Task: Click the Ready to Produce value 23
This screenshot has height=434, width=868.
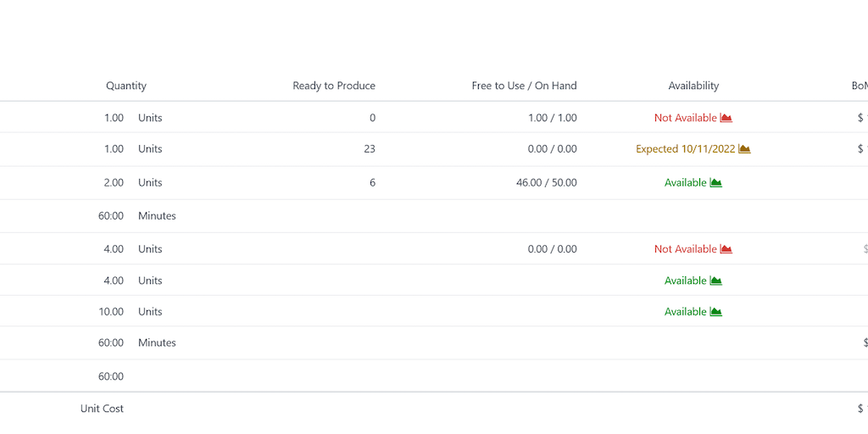Action: pyautogui.click(x=369, y=149)
